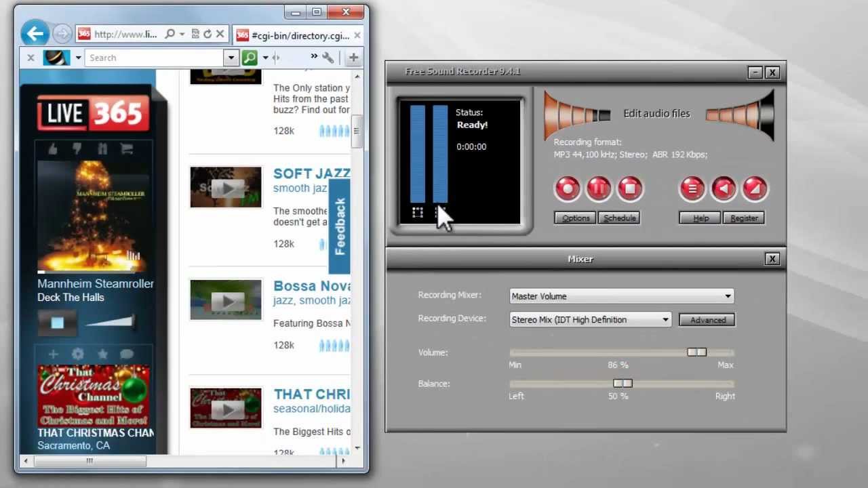868x488 pixels.
Task: Click the Live 365 logo
Action: tap(93, 113)
